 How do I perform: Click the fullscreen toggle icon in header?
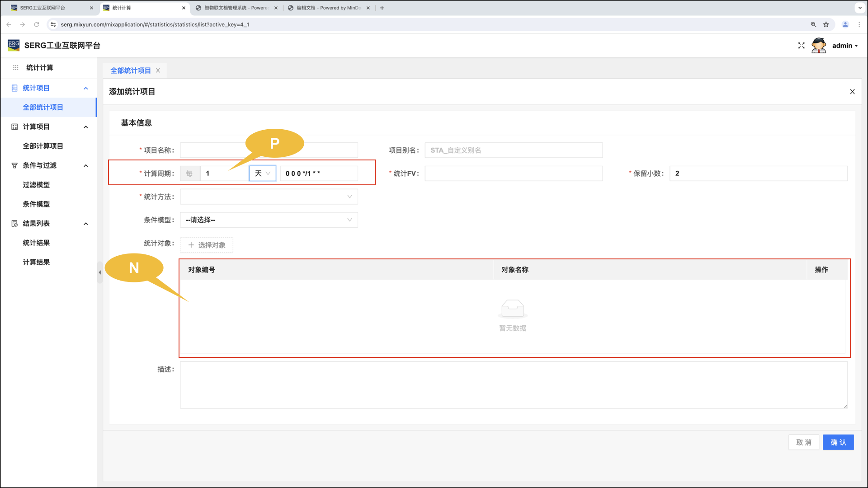[x=801, y=46]
